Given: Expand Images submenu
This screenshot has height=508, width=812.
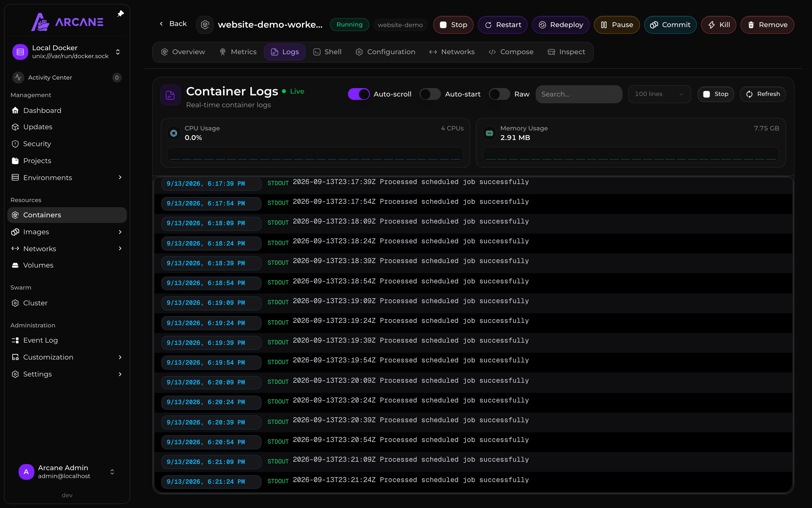Looking at the screenshot, I should coord(120,232).
